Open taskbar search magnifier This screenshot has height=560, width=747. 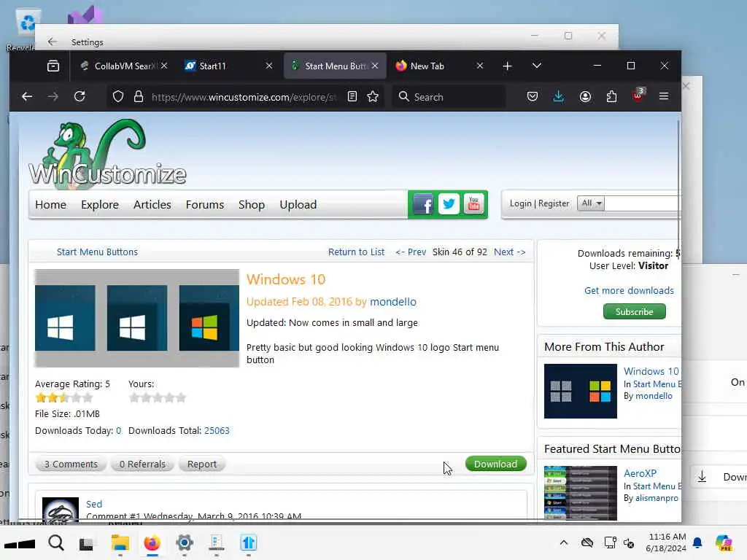pyautogui.click(x=56, y=542)
